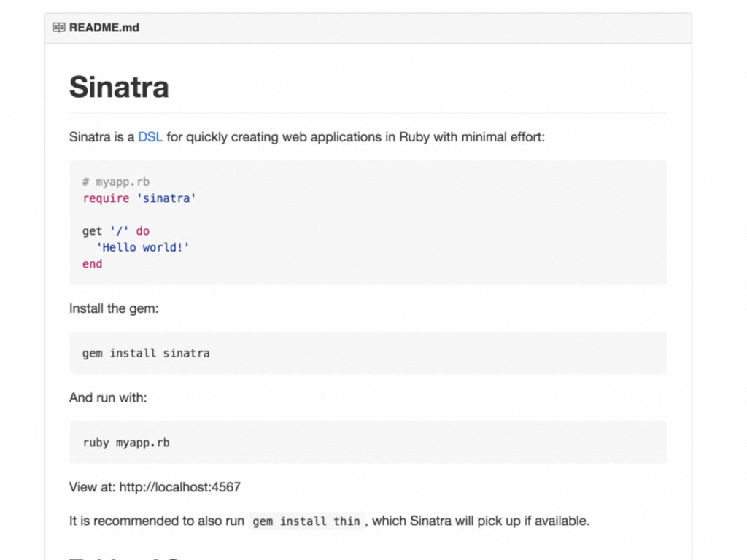
Task: Click the 'gem install sinatra' command
Action: tap(146, 354)
